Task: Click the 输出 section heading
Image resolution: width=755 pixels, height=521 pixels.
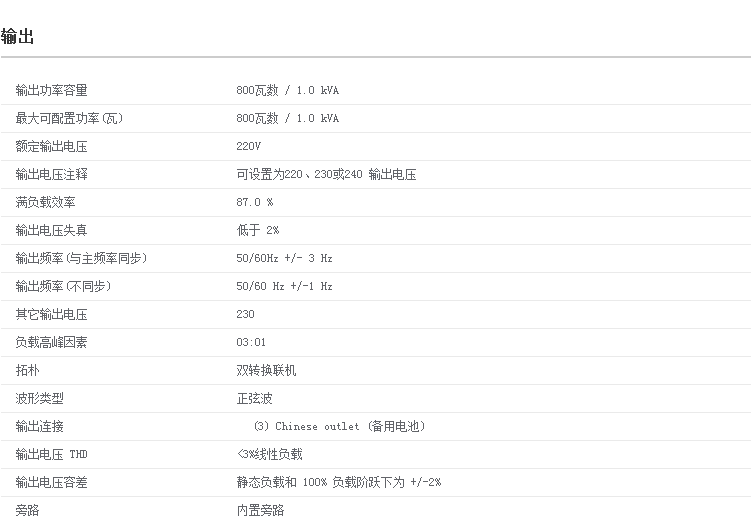Action: 18,37
